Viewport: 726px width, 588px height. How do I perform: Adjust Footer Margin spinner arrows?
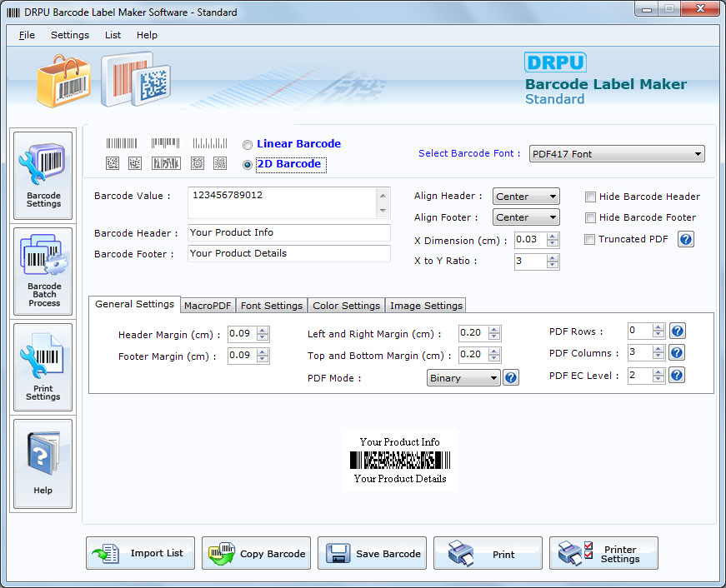[x=263, y=356]
